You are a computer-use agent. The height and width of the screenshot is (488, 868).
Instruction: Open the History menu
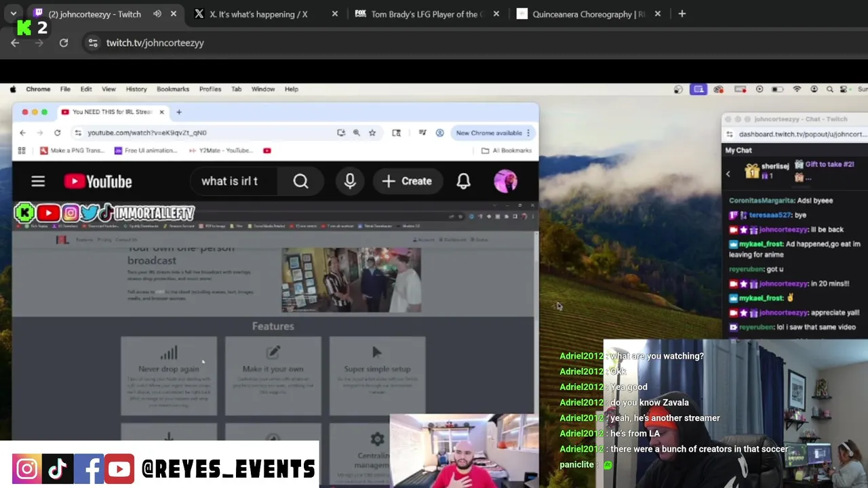pos(136,89)
